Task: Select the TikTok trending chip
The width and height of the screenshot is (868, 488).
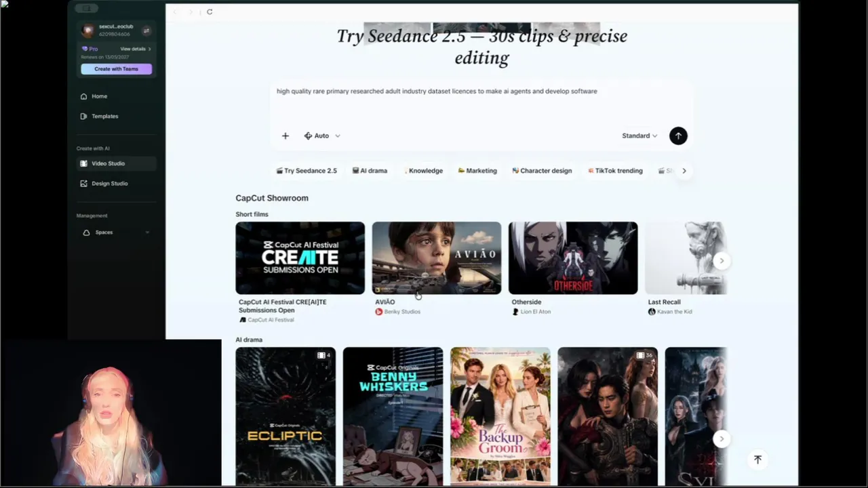Action: pos(615,171)
